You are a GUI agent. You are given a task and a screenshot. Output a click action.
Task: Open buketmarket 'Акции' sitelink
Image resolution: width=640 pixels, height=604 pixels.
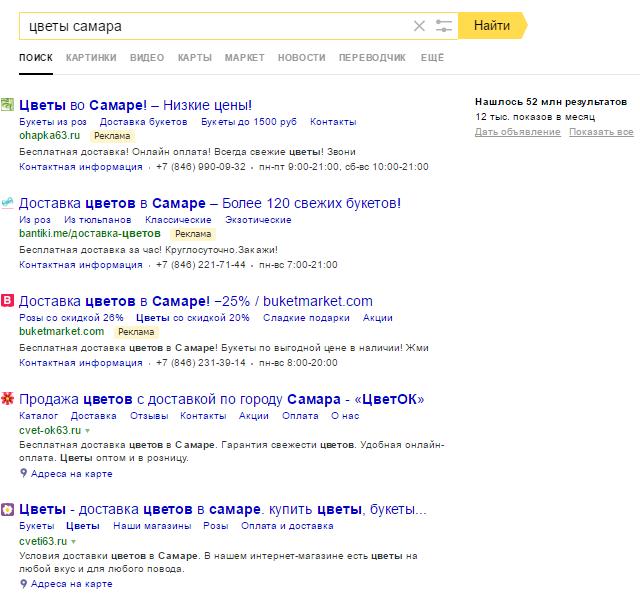point(378,318)
